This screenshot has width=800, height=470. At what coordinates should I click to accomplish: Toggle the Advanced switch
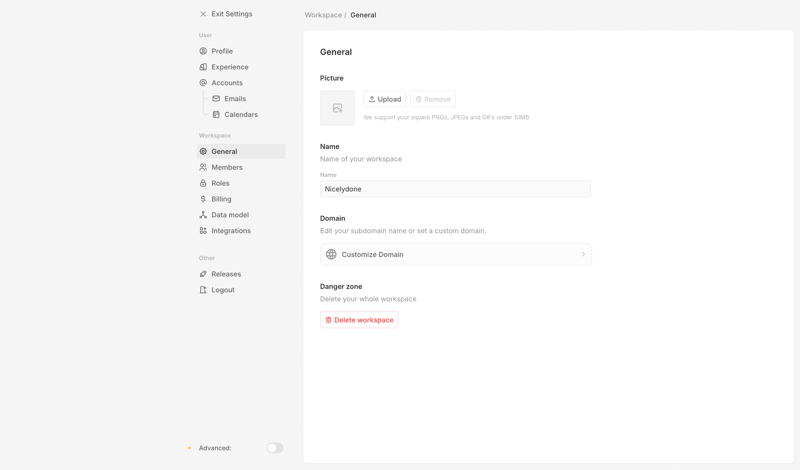pyautogui.click(x=275, y=448)
